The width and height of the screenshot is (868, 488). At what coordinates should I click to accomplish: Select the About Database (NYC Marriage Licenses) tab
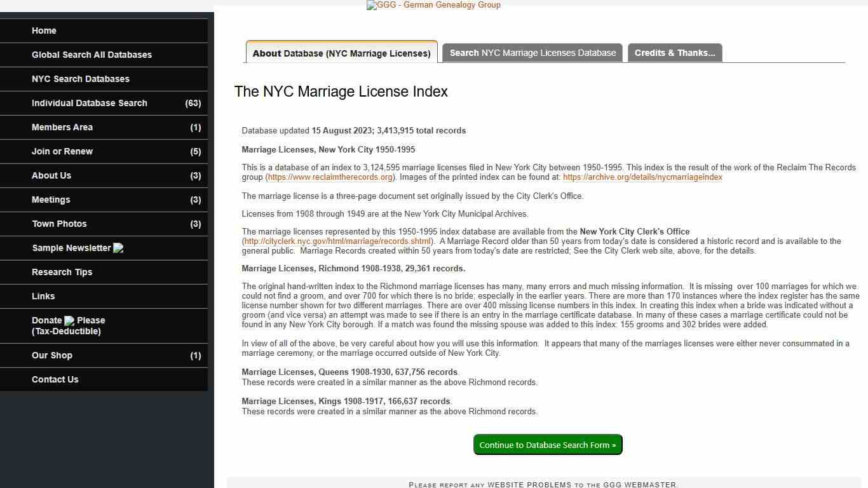point(341,53)
